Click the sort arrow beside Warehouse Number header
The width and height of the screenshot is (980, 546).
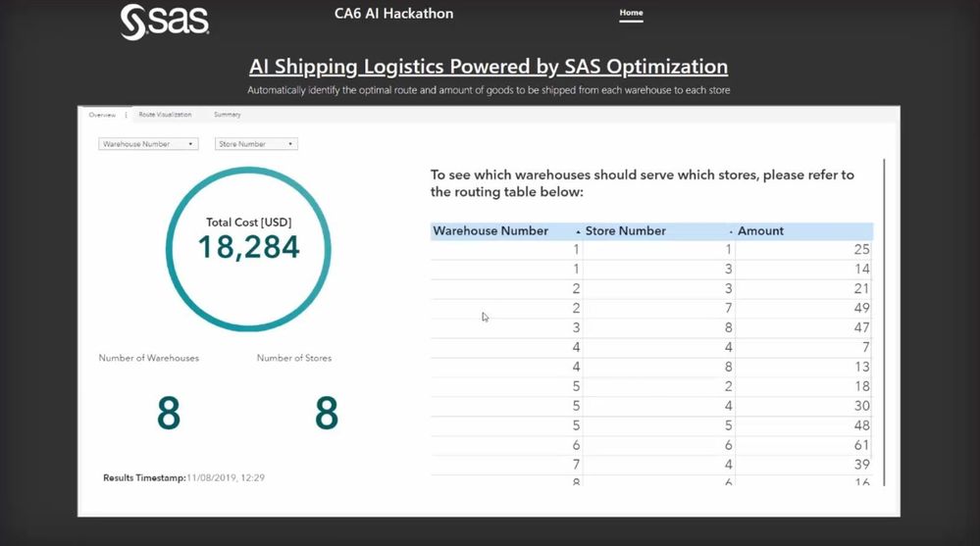pos(578,231)
